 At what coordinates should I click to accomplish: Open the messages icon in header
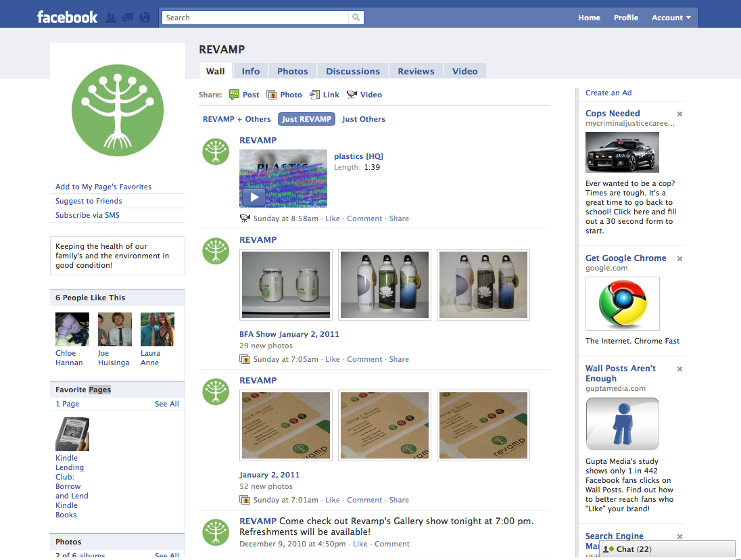[x=128, y=18]
